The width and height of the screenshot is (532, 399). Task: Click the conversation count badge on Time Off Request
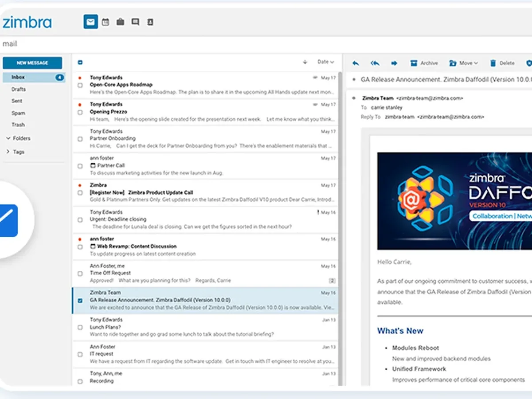[332, 281]
